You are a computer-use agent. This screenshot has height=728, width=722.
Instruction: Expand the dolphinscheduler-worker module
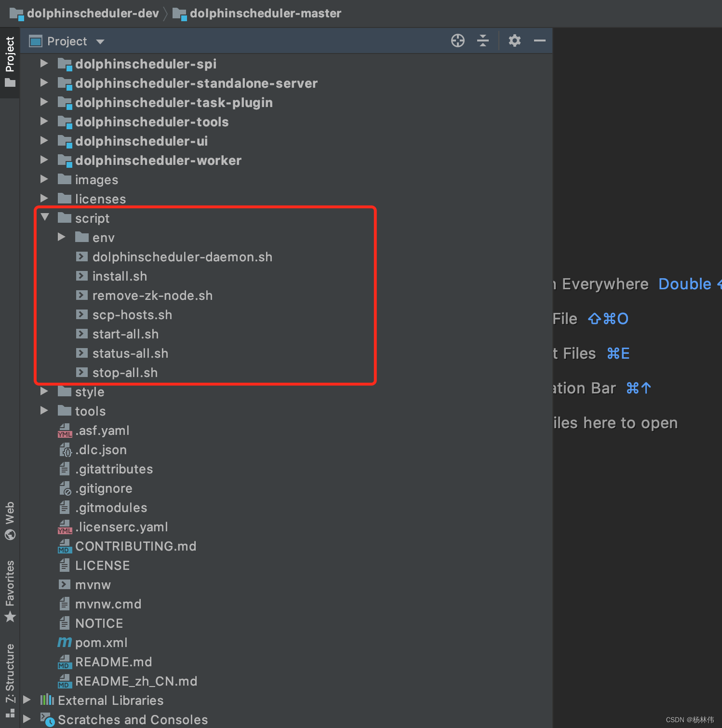point(44,160)
